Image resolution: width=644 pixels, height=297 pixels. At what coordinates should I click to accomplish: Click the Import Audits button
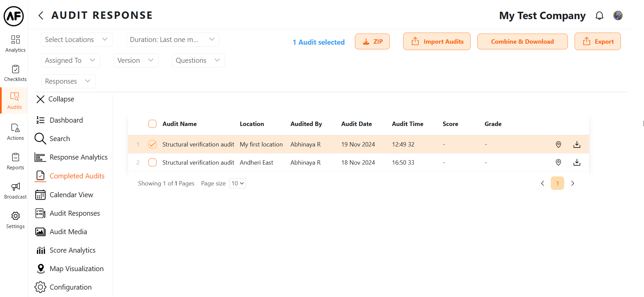click(x=437, y=42)
